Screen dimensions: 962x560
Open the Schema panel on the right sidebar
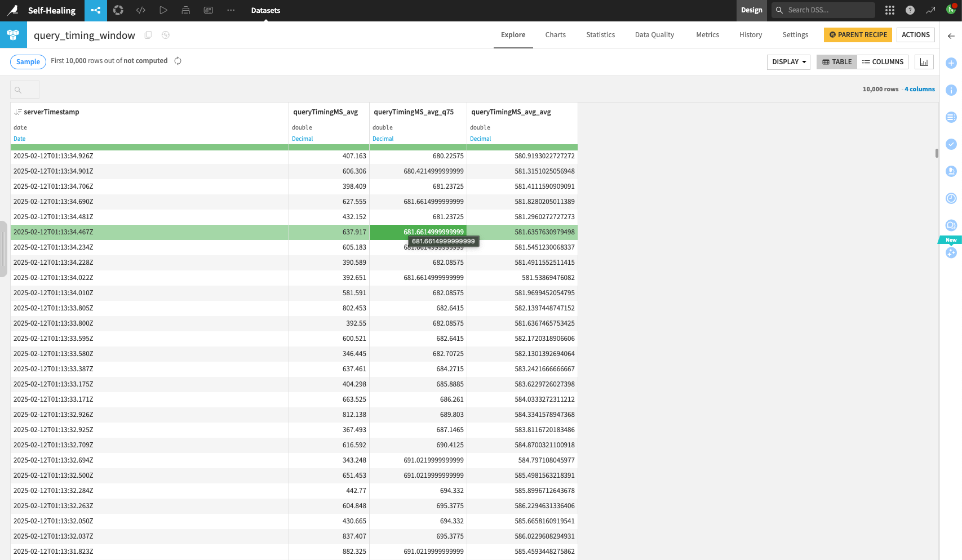tap(951, 117)
